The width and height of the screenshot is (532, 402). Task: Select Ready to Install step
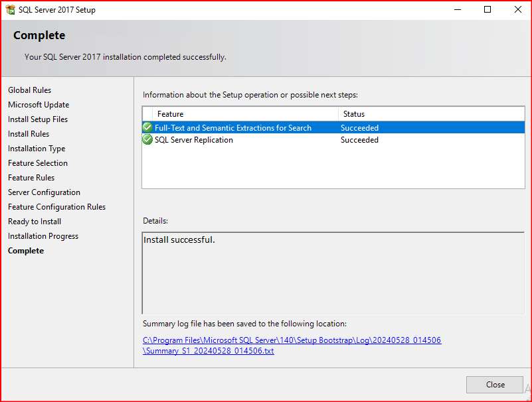(x=35, y=222)
